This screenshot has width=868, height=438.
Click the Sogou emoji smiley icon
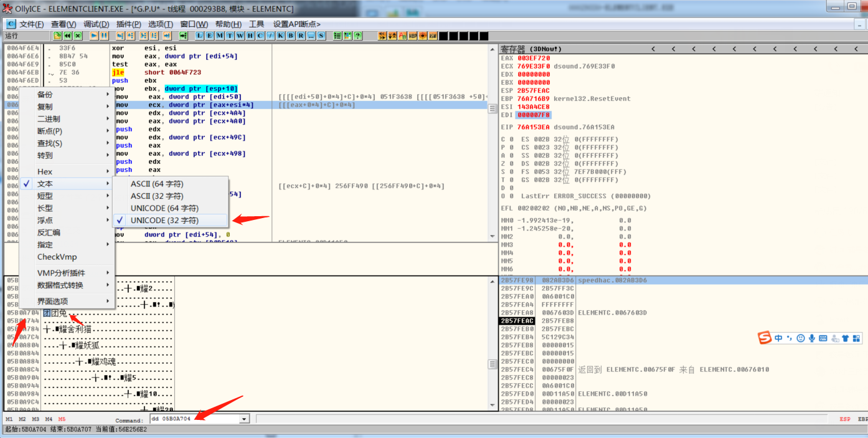click(x=801, y=338)
